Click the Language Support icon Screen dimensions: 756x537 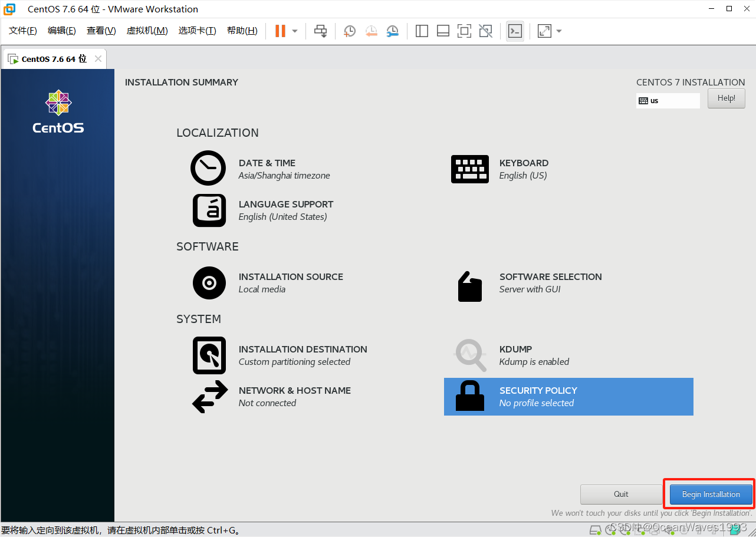click(209, 210)
